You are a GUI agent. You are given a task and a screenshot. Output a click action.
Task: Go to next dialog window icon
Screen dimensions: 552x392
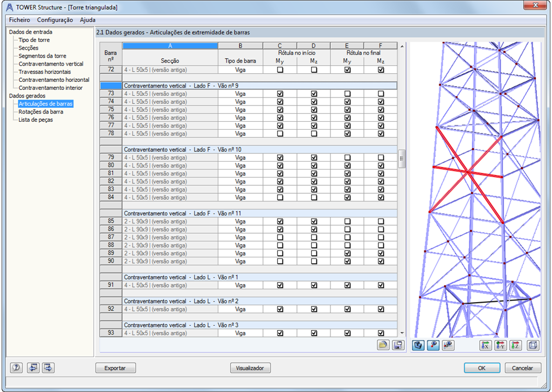tap(48, 368)
